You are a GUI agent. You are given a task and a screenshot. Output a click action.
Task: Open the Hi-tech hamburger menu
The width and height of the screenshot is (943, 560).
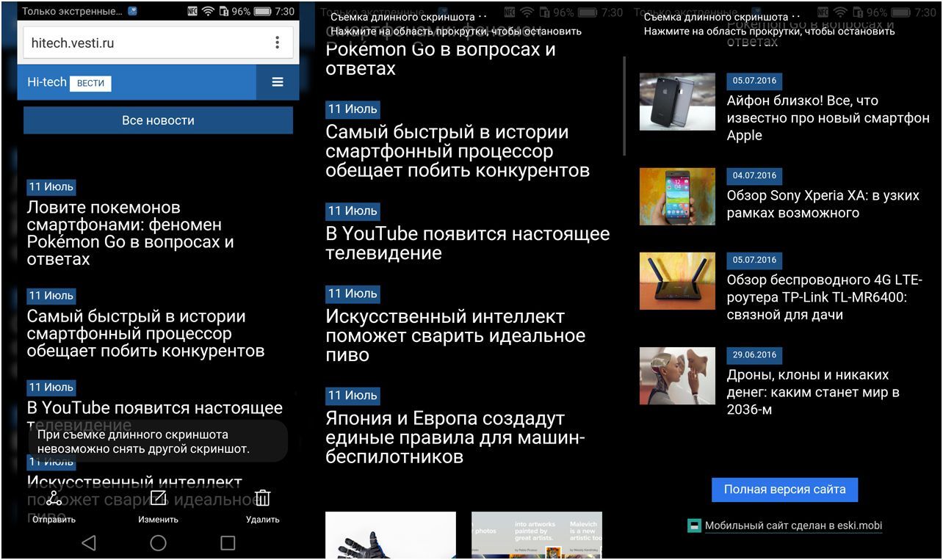(x=278, y=82)
